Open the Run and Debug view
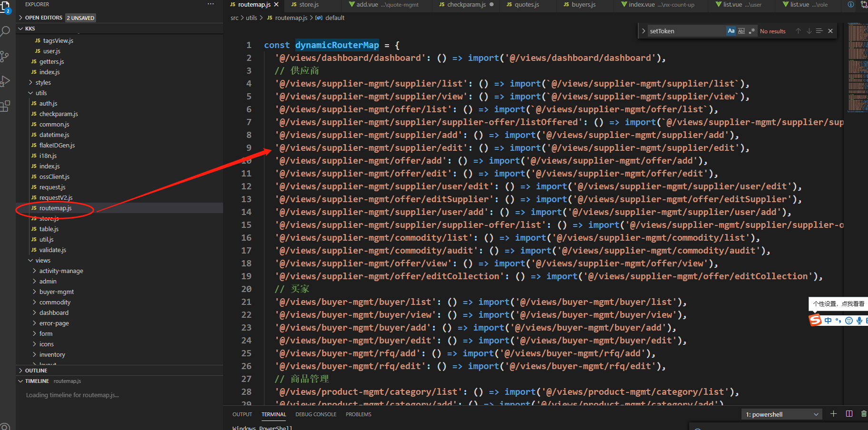Screen dimensions: 868x430 (5, 81)
